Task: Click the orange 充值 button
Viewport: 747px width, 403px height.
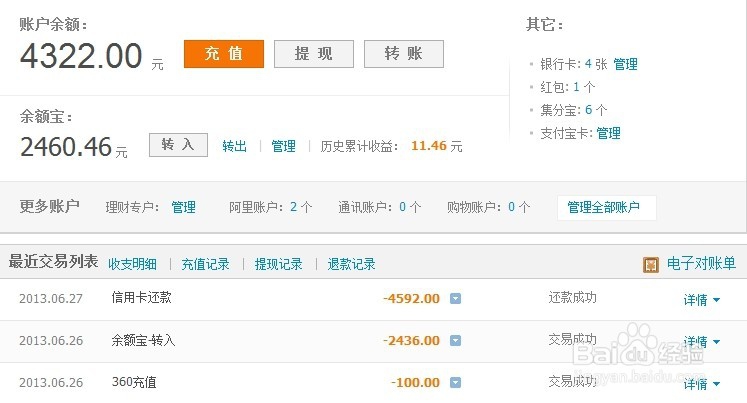Action: [x=224, y=54]
